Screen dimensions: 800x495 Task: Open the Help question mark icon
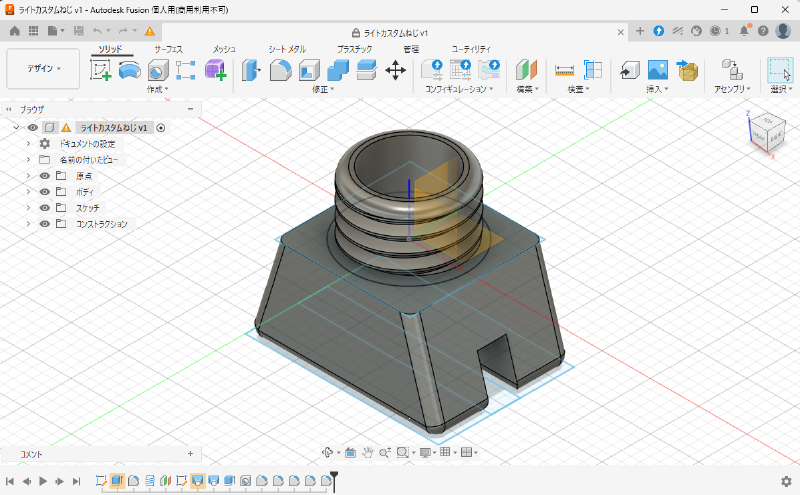coord(763,31)
